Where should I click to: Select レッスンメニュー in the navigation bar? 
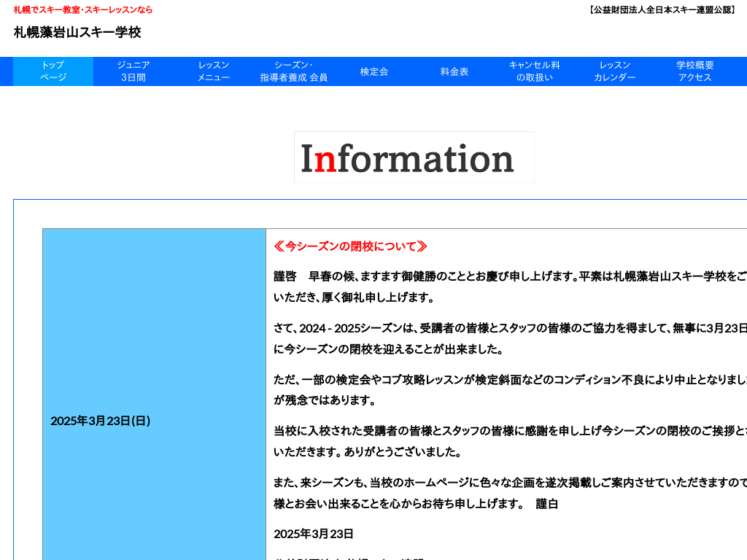[214, 71]
